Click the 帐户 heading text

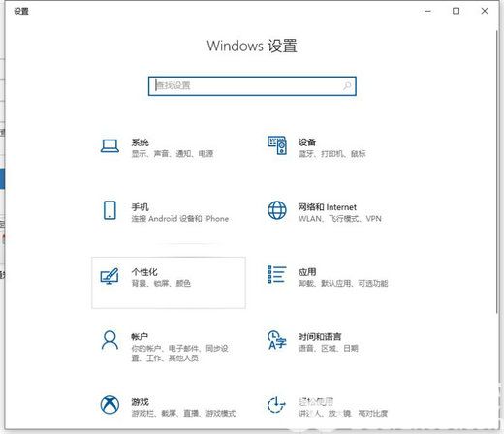140,337
